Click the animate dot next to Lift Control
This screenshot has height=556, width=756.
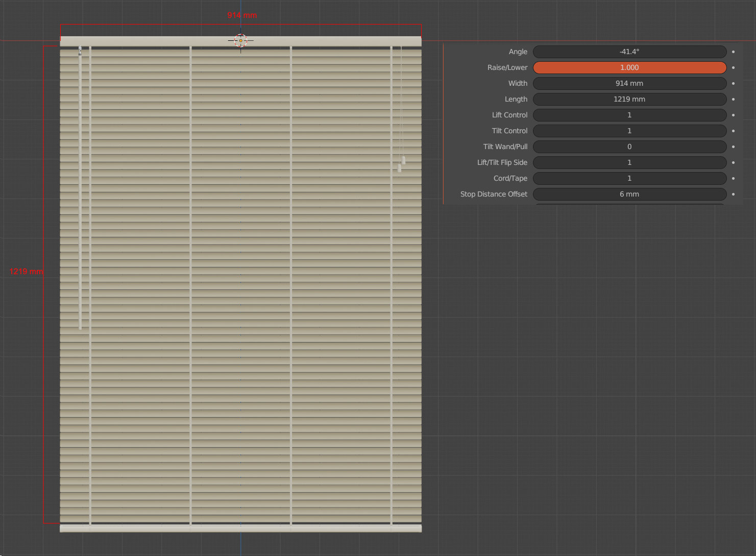point(734,115)
